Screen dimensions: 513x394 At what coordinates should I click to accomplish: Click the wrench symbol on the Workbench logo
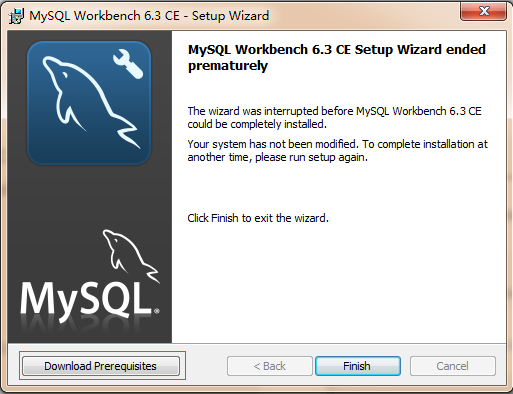pyautogui.click(x=128, y=64)
